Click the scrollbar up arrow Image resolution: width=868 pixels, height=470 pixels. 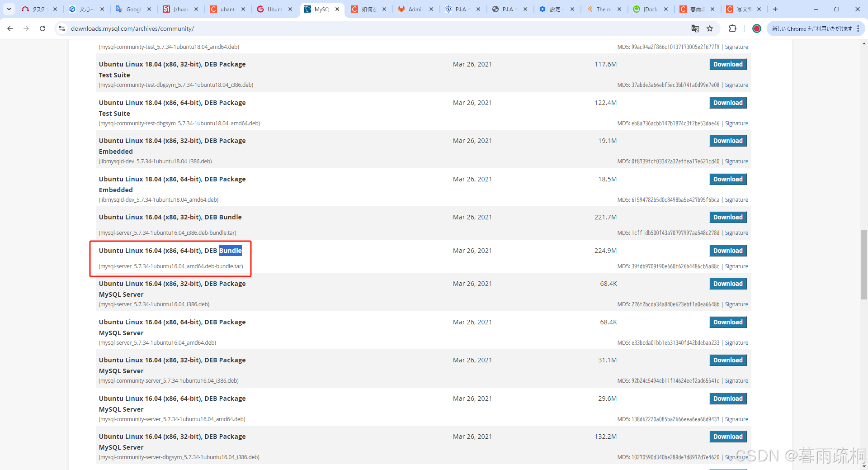point(864,43)
